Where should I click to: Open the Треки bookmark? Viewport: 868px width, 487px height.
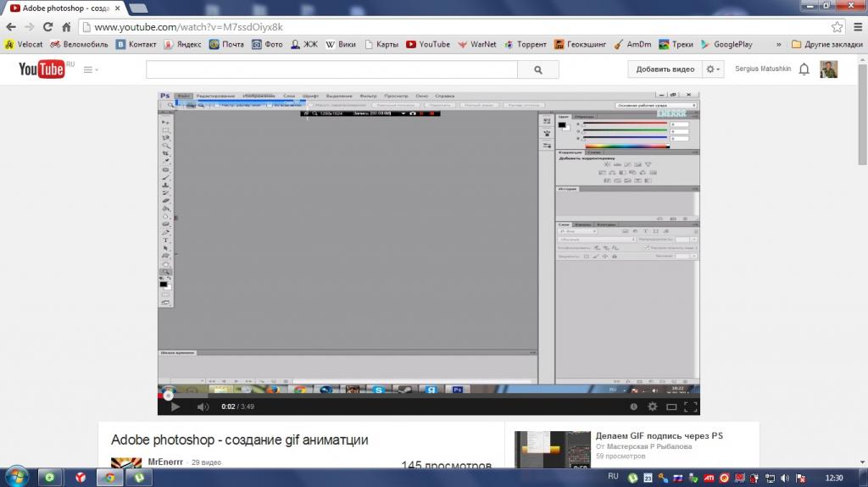point(676,44)
